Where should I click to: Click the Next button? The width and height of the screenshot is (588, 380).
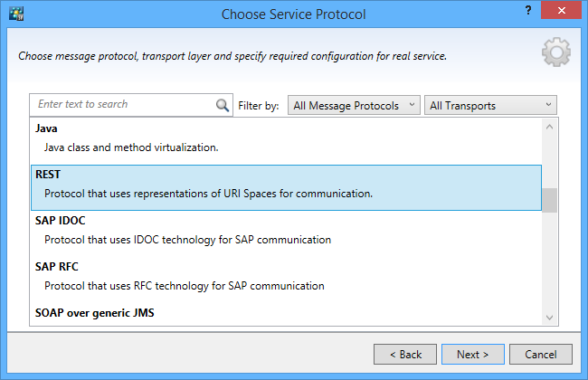pos(471,354)
